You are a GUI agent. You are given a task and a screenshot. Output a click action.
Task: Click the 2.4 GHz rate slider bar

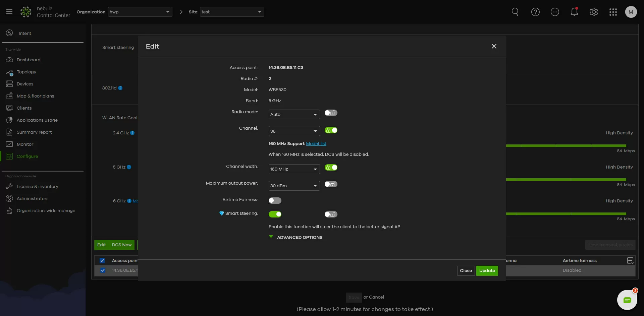(566, 146)
